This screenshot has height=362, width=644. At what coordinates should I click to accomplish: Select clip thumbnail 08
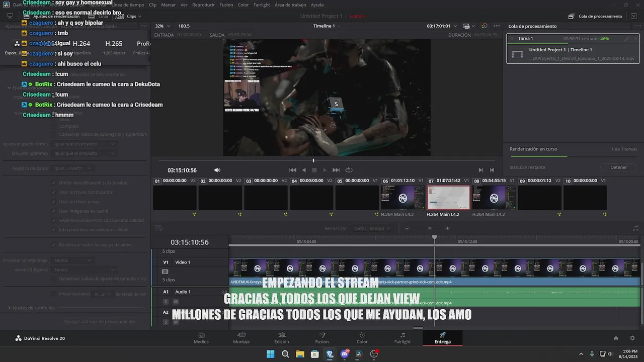tap(494, 198)
